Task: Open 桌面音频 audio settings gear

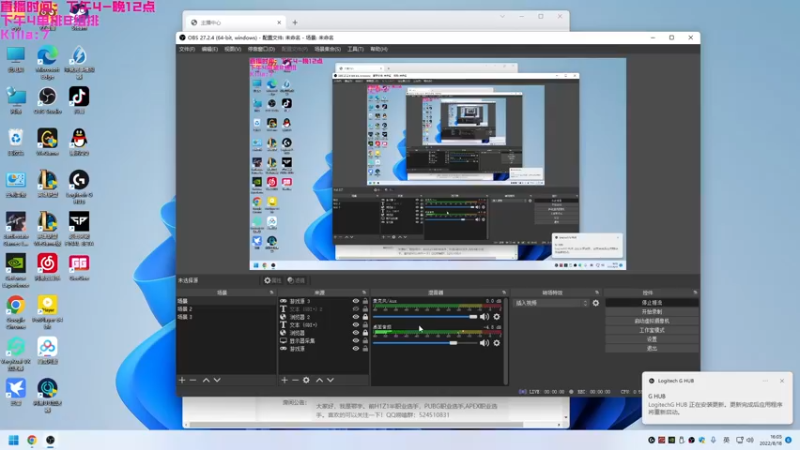Action: [496, 343]
